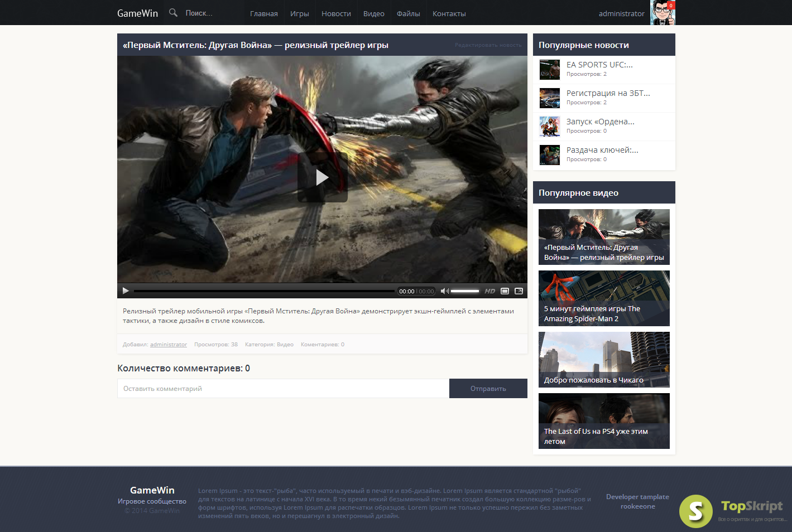The width and height of the screenshot is (792, 532).
Task: Open Файлы menu item
Action: click(409, 13)
